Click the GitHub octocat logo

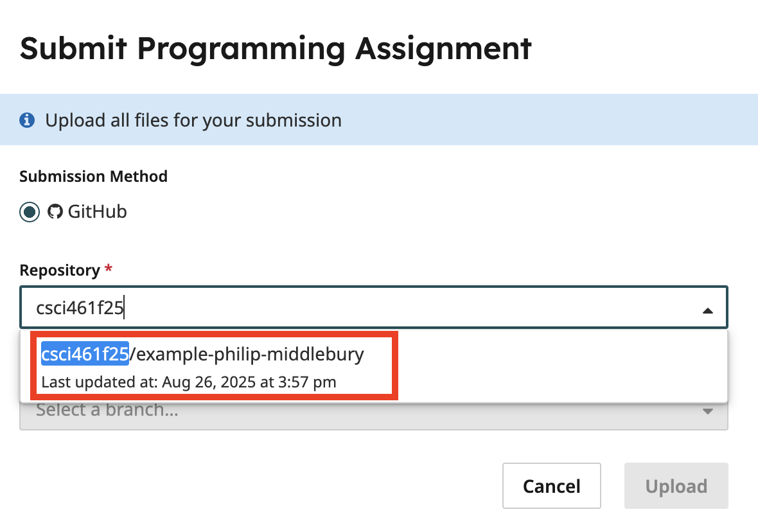pyautogui.click(x=55, y=211)
